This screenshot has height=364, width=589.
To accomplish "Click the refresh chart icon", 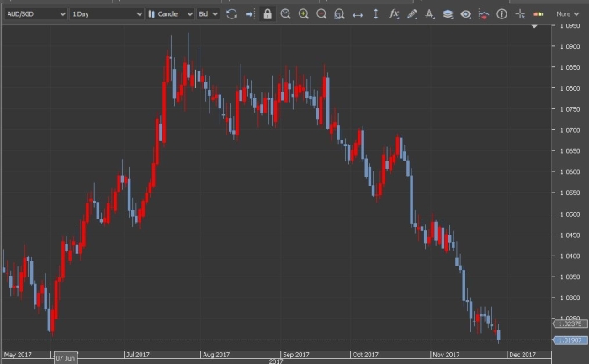I will point(231,14).
